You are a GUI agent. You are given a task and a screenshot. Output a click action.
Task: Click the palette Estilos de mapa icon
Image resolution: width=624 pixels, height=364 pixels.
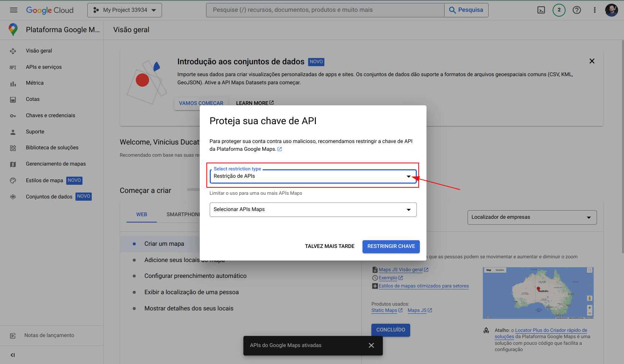tap(13, 180)
